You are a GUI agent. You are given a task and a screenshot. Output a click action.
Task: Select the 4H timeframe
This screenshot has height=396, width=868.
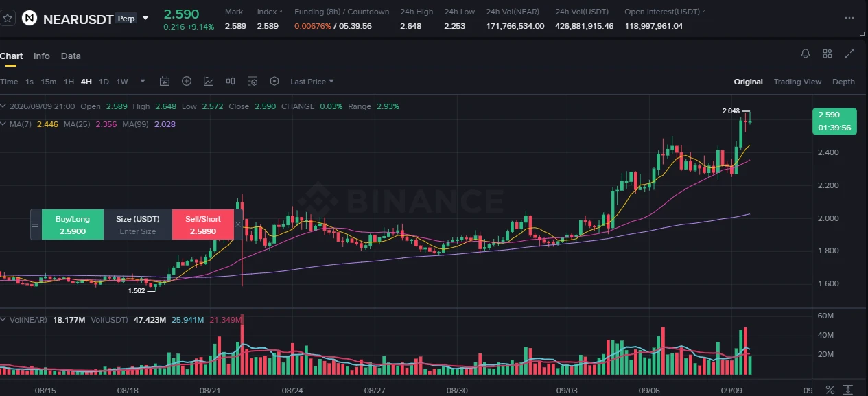(86, 82)
